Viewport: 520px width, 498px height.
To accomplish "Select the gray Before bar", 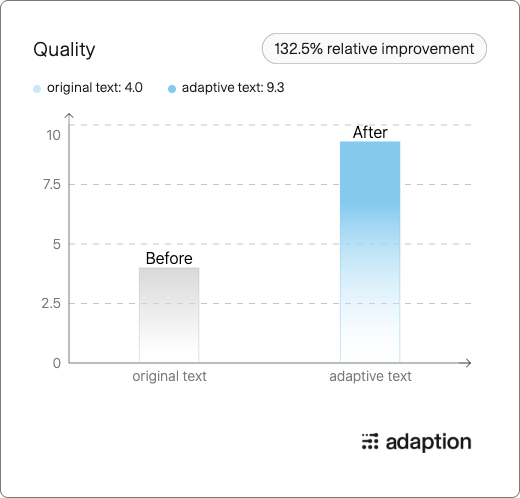I will point(169,315).
